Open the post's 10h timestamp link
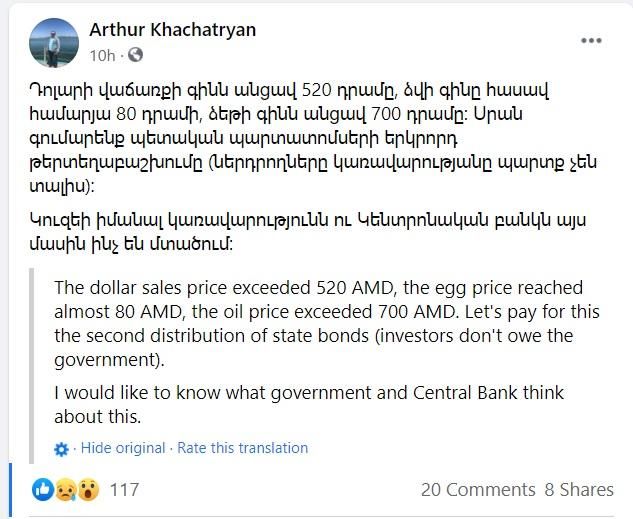633x519 pixels. pyautogui.click(x=102, y=55)
